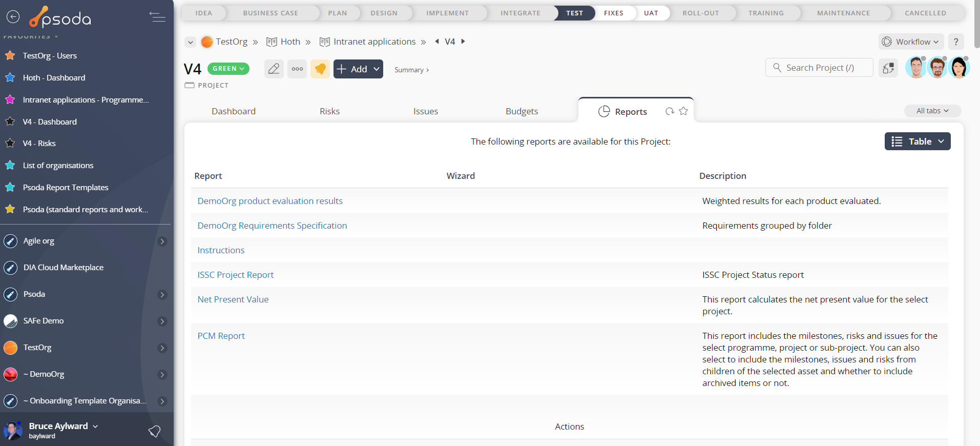The height and width of the screenshot is (446, 980).
Task: Click the ~ DemoOrg sidebar icon
Action: [10, 374]
